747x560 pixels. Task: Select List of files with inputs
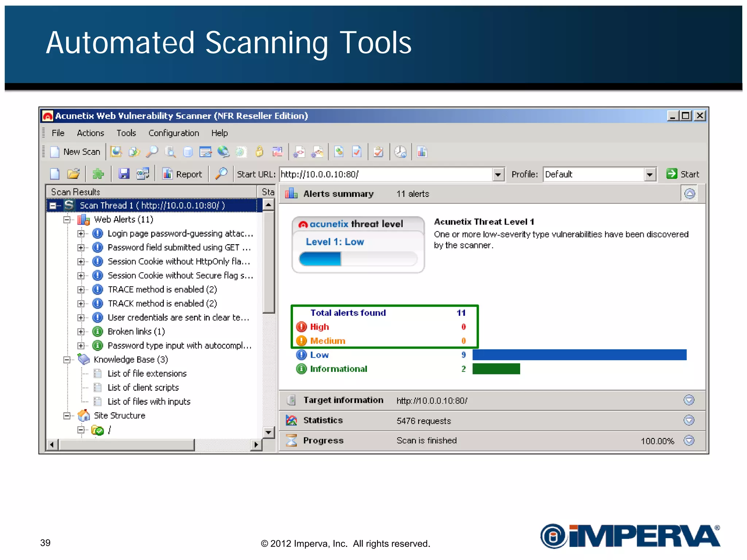tap(149, 402)
